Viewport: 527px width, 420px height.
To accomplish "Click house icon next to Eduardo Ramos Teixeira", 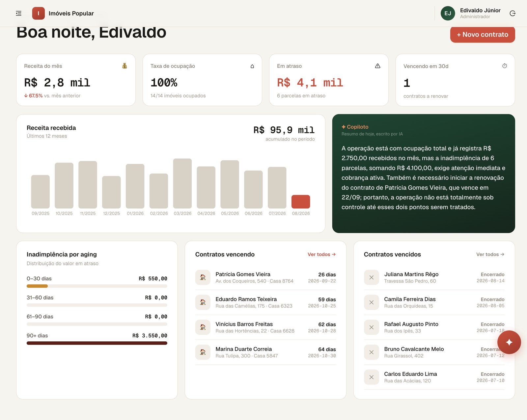I will coord(203,302).
